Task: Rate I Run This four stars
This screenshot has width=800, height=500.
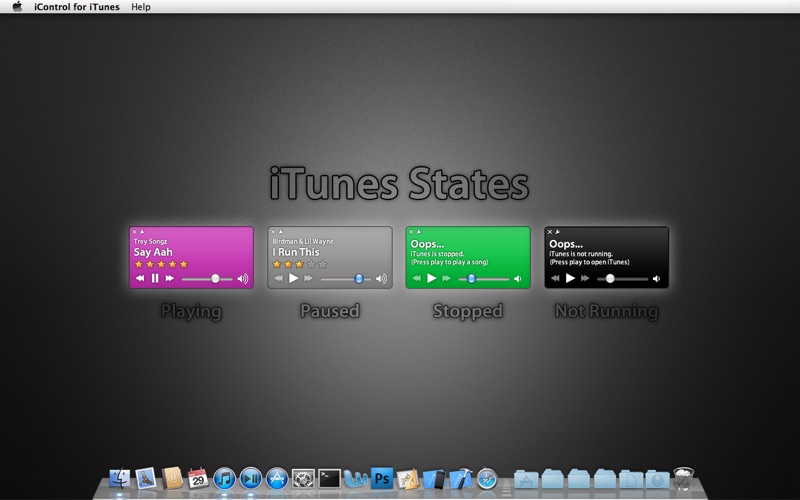Action: [x=311, y=264]
